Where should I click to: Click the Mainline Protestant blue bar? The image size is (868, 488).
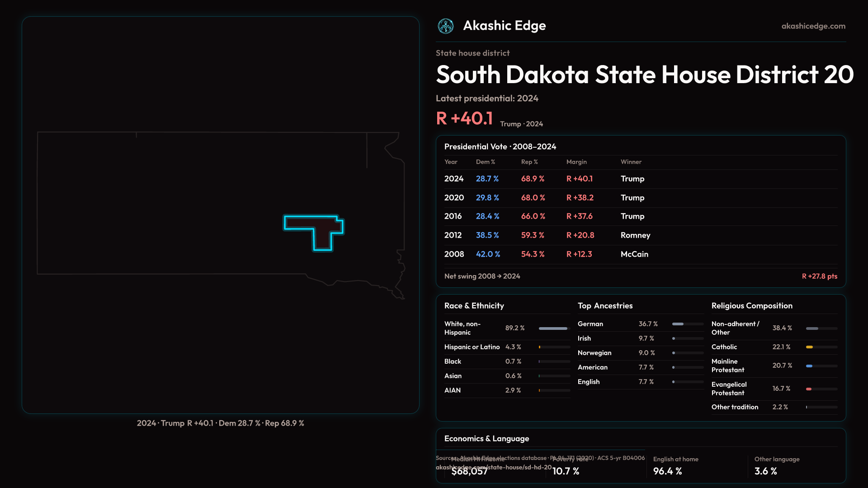(809, 366)
